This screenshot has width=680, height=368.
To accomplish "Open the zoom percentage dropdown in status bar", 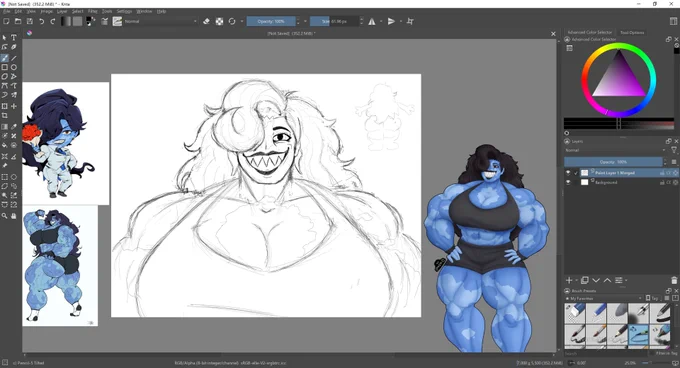I will point(631,363).
